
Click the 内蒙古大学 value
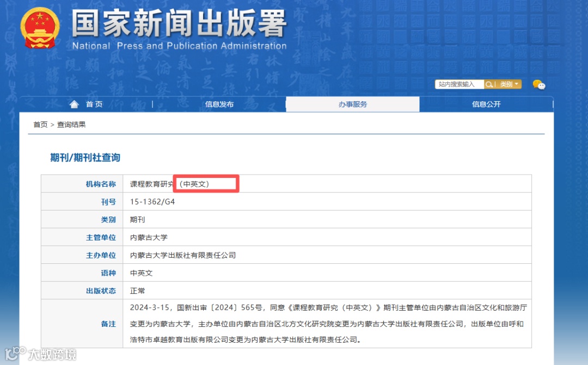tap(149, 237)
